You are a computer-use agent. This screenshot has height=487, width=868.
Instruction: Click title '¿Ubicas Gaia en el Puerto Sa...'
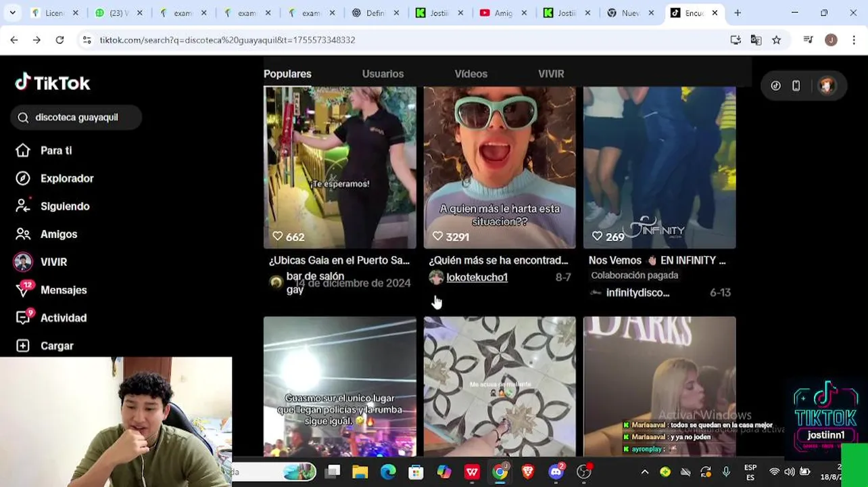click(339, 260)
